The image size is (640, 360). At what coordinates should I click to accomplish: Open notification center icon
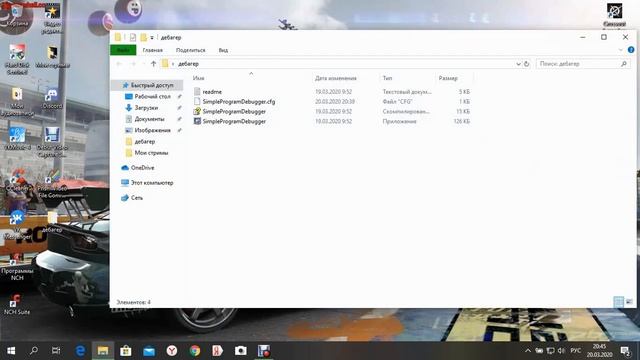624,351
